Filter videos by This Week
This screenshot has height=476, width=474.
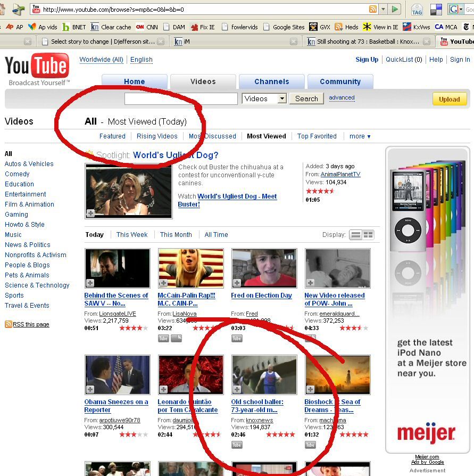[132, 235]
